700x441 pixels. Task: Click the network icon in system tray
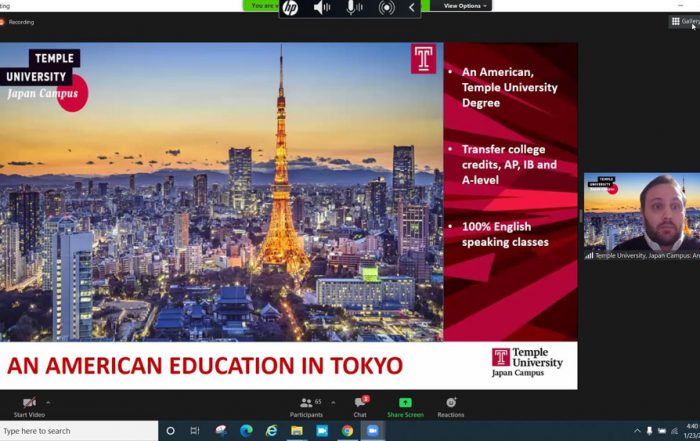(674, 431)
